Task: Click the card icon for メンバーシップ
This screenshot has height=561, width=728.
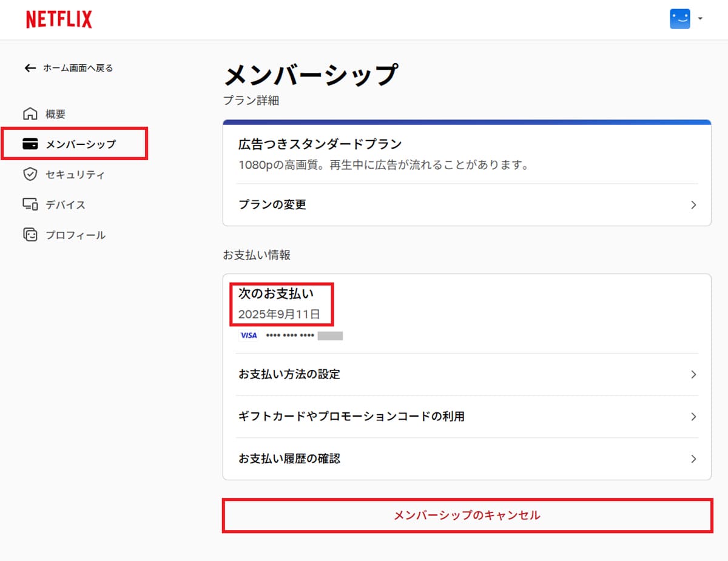Action: pyautogui.click(x=30, y=144)
